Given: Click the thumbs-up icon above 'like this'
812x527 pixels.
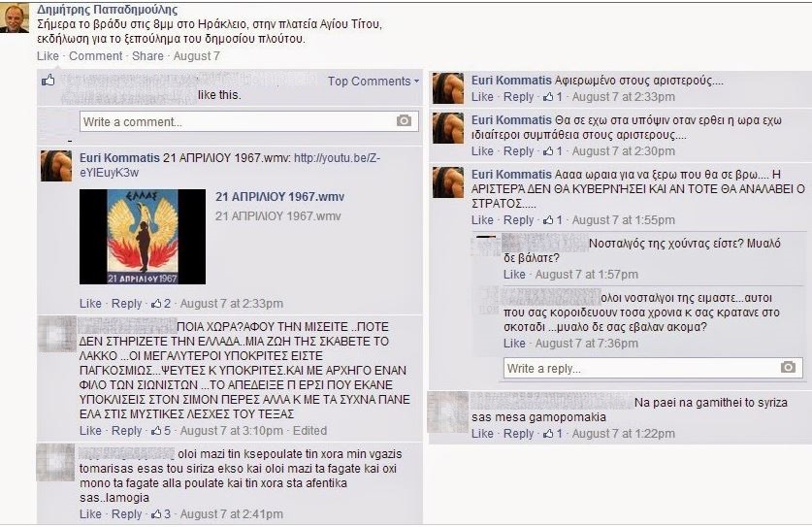Looking at the screenshot, I should point(49,80).
